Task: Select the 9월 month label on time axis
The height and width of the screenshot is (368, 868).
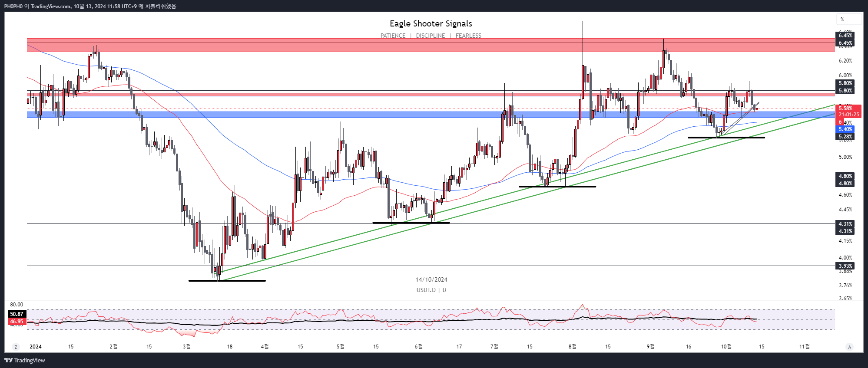Action: [x=650, y=347]
